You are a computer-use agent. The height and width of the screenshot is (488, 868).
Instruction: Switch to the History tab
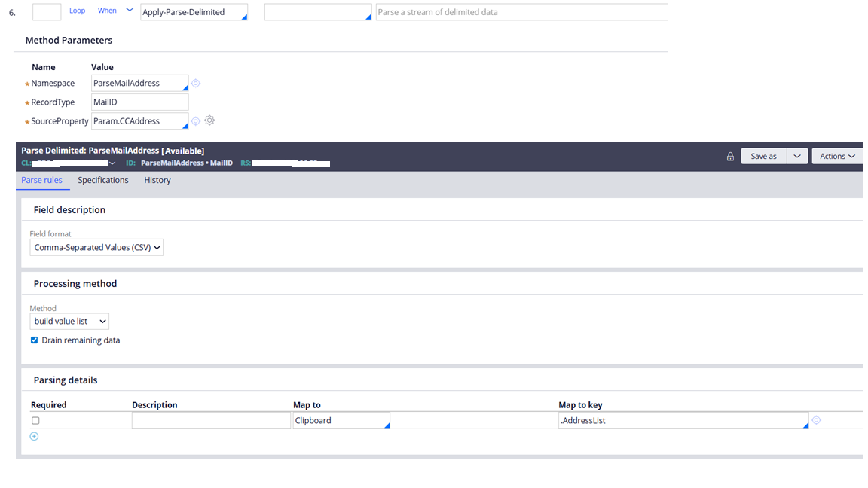157,181
